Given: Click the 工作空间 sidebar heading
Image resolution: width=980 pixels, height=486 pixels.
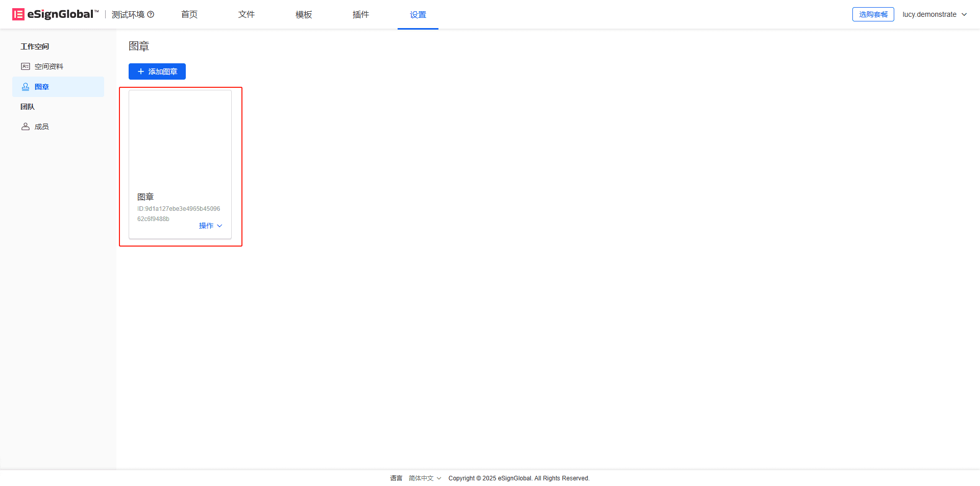Looking at the screenshot, I should tap(35, 46).
